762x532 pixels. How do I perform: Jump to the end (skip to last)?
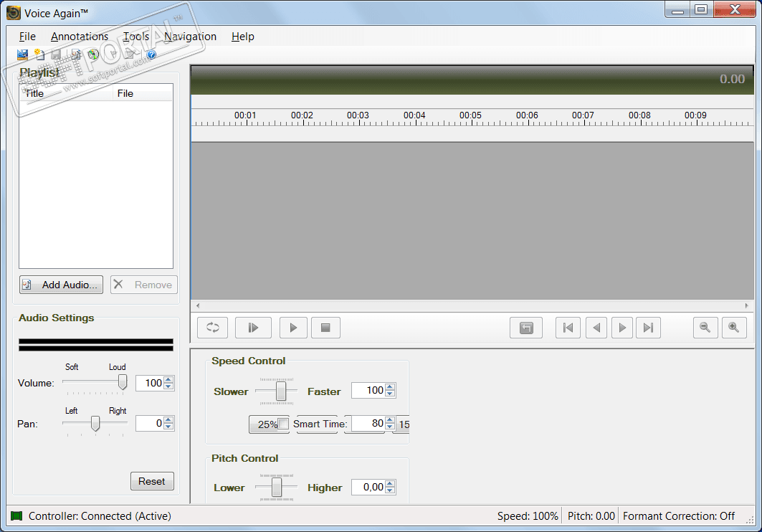(x=648, y=328)
